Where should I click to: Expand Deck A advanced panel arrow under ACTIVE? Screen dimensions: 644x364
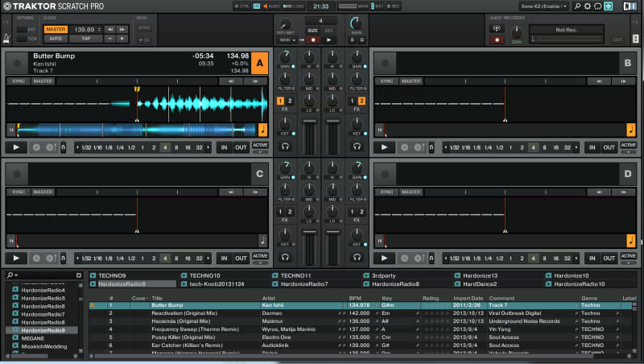[260, 152]
